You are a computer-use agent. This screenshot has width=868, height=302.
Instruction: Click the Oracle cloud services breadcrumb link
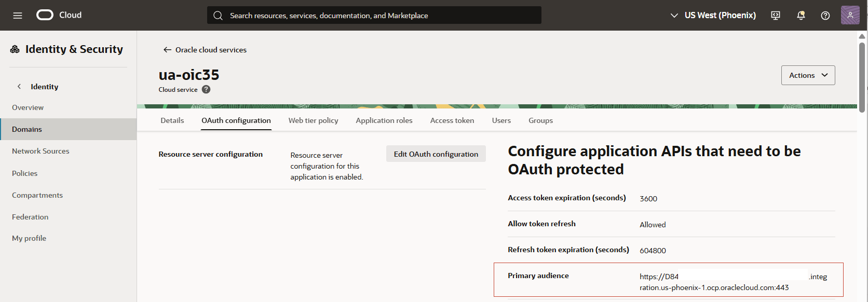[x=211, y=50]
